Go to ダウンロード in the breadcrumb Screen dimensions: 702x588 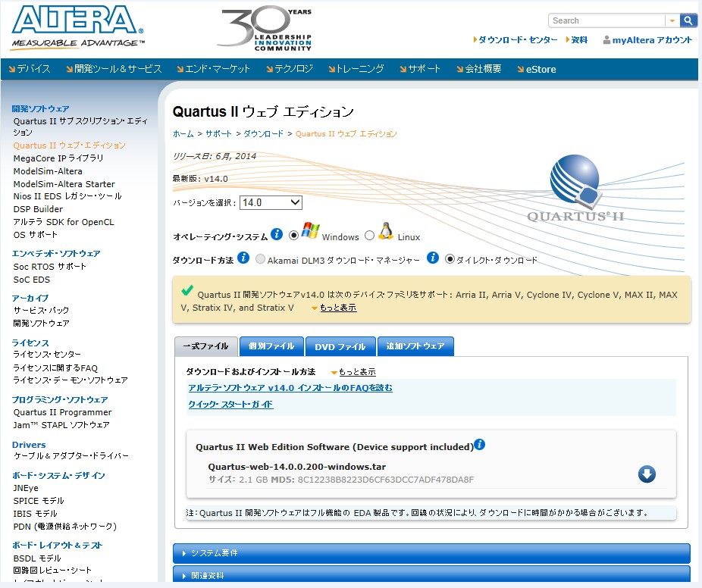tap(263, 134)
